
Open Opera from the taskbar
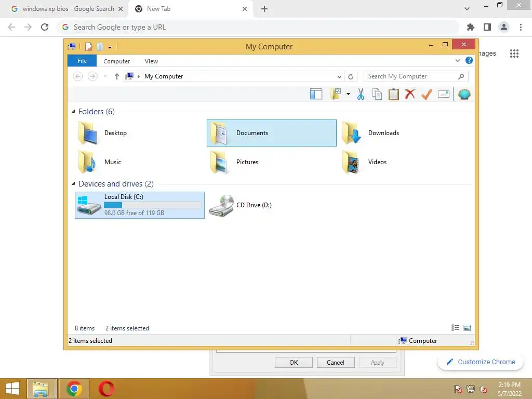tap(106, 389)
